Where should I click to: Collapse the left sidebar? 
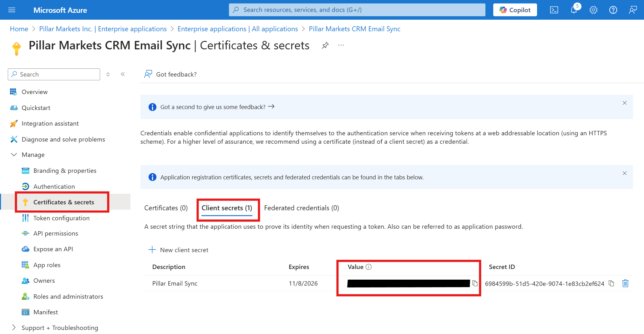coord(123,74)
